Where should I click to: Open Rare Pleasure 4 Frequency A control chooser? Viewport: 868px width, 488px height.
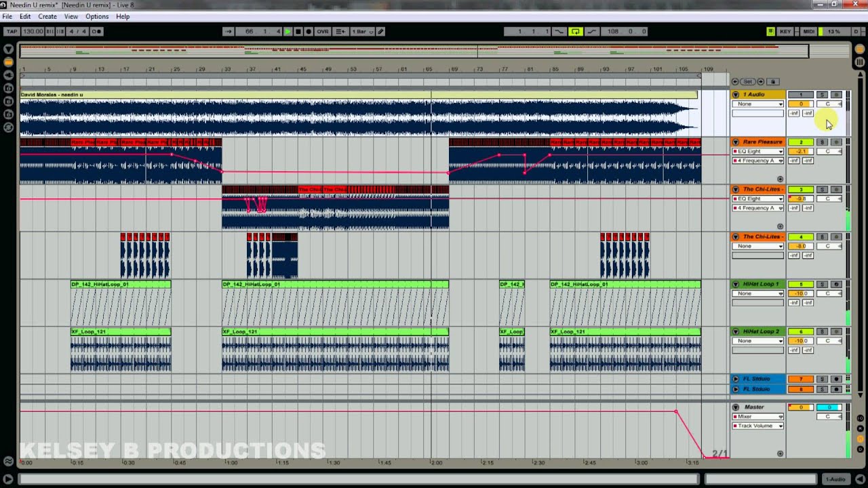click(758, 161)
